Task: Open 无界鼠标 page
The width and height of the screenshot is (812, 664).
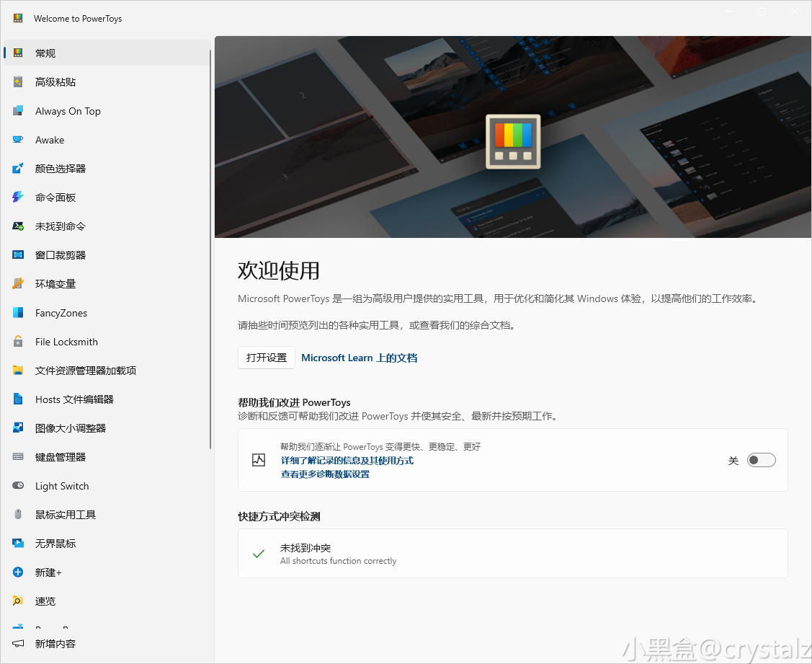Action: pyautogui.click(x=107, y=544)
